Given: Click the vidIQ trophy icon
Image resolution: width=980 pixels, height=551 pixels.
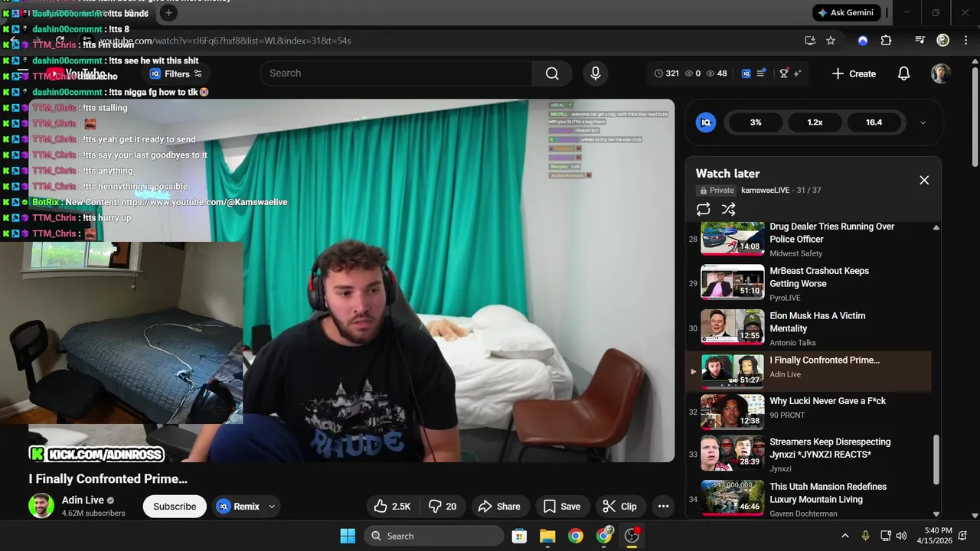Looking at the screenshot, I should click(x=784, y=73).
